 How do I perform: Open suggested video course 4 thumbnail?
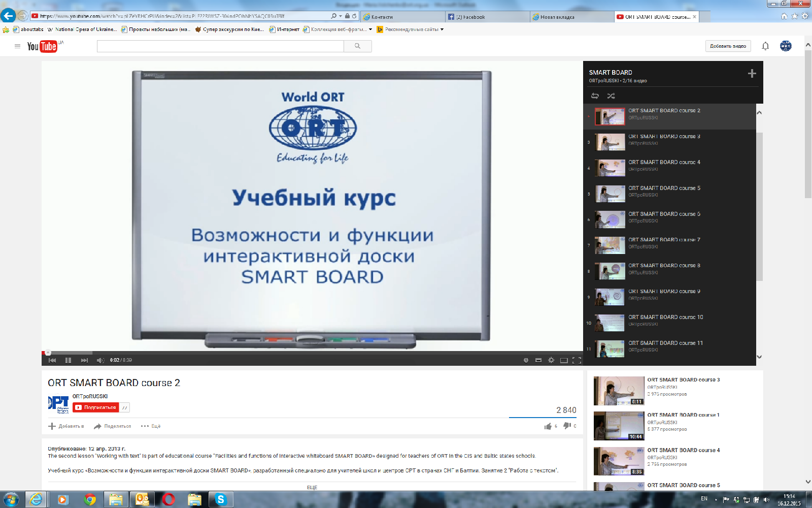[x=619, y=461]
